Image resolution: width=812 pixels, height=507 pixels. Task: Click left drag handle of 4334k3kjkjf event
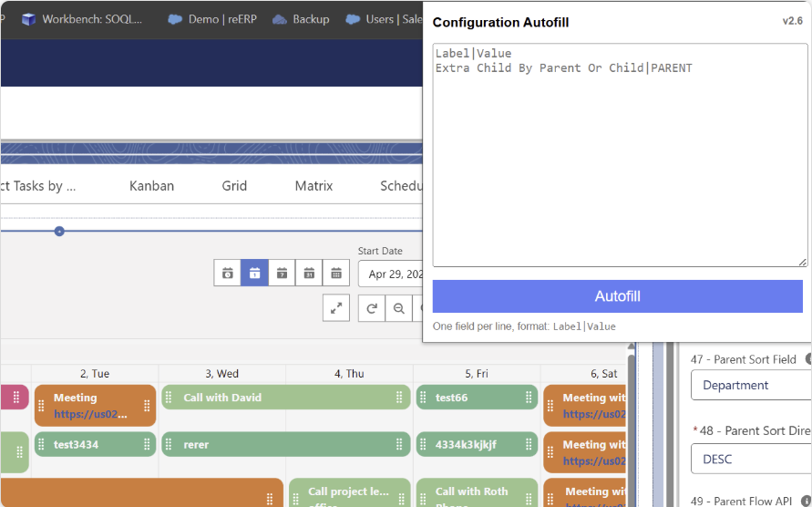coord(423,444)
